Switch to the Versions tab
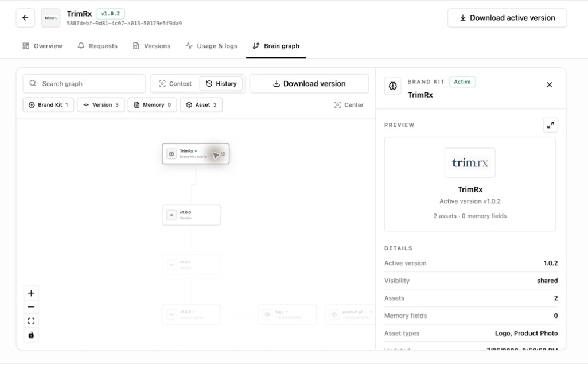This screenshot has height=365, width=588. [x=151, y=46]
